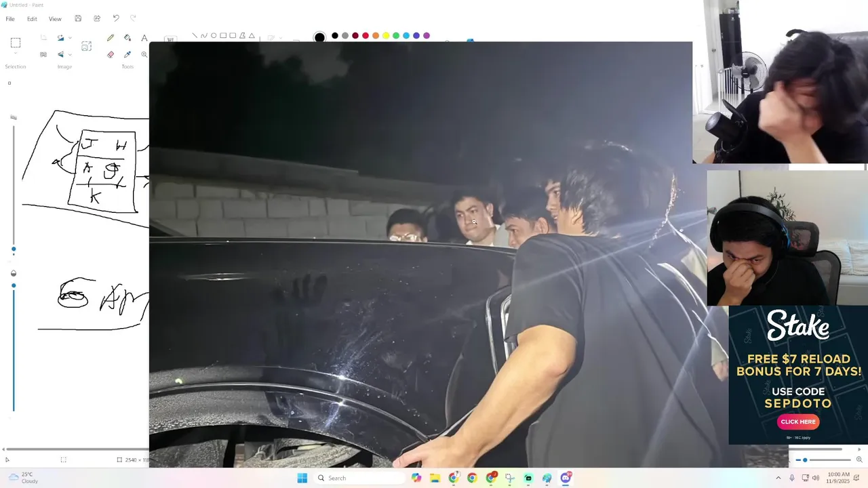Click the horizontal scrollbar left arrow
This screenshot has width=868, height=488.
4,449
